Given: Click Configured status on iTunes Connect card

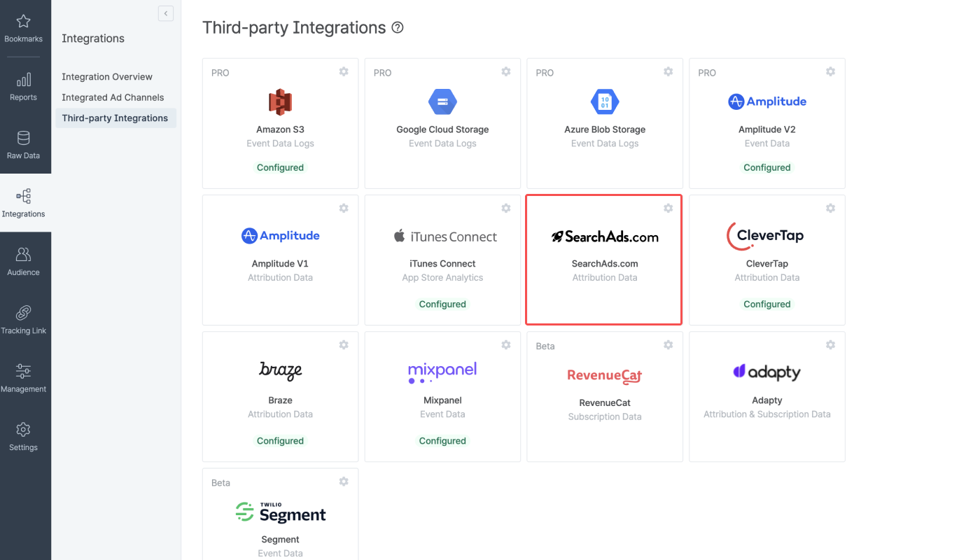Looking at the screenshot, I should point(442,304).
